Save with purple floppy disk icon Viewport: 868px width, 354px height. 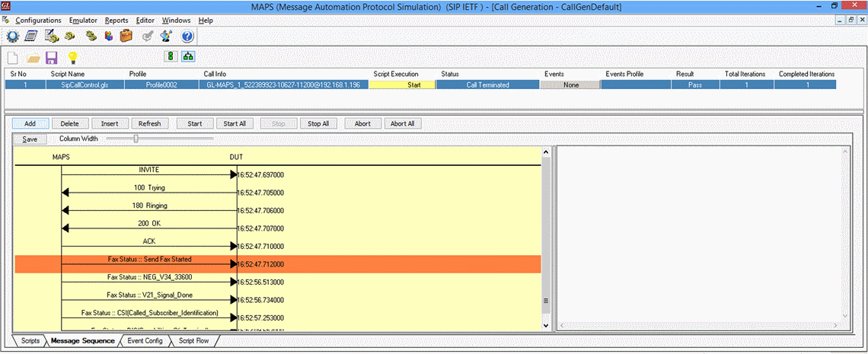pyautogui.click(x=52, y=57)
